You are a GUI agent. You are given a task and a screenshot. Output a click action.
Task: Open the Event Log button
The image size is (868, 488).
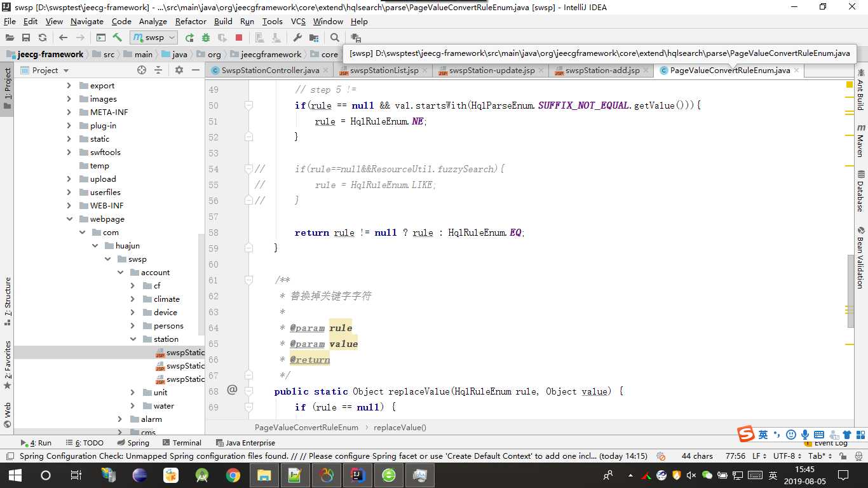click(827, 443)
